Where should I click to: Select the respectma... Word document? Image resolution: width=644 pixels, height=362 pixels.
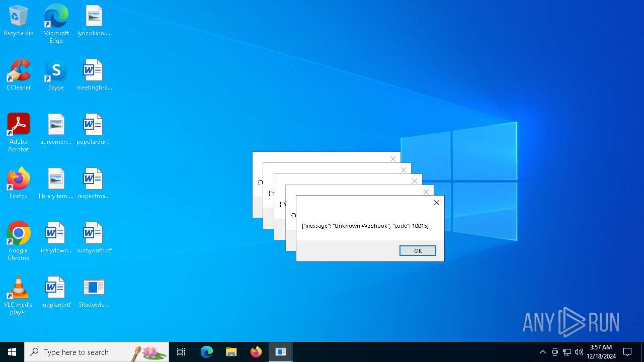pyautogui.click(x=94, y=184)
